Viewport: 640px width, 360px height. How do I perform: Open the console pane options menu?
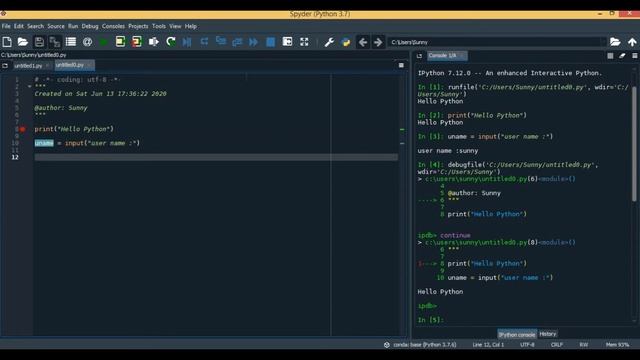[635, 56]
